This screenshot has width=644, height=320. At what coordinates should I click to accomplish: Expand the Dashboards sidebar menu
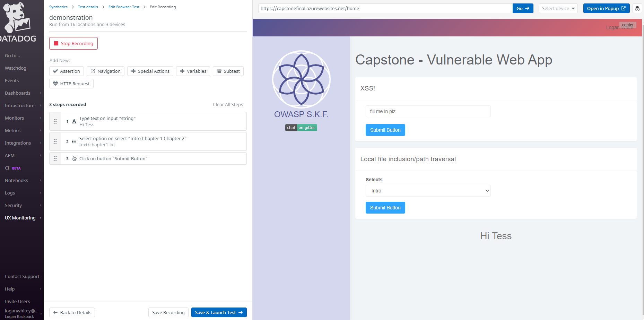pos(21,93)
